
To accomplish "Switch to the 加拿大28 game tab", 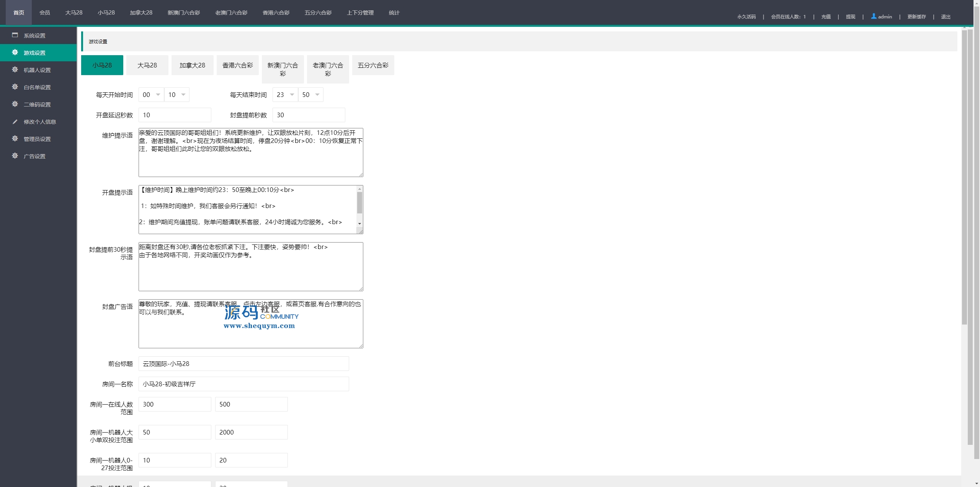I will [193, 65].
